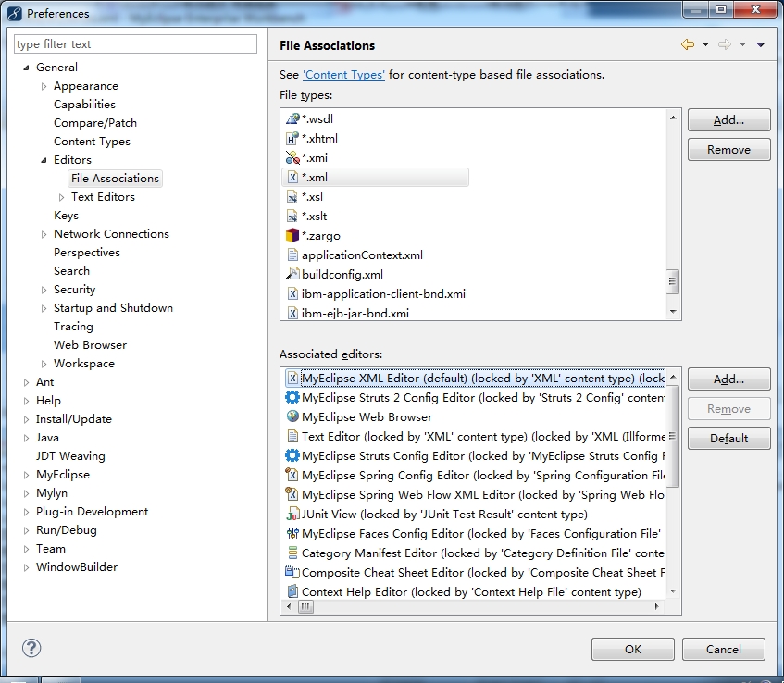Image resolution: width=784 pixels, height=683 pixels.
Task: Click the ibm-ejb-jar-bnd.xmi icon
Action: coord(292,314)
